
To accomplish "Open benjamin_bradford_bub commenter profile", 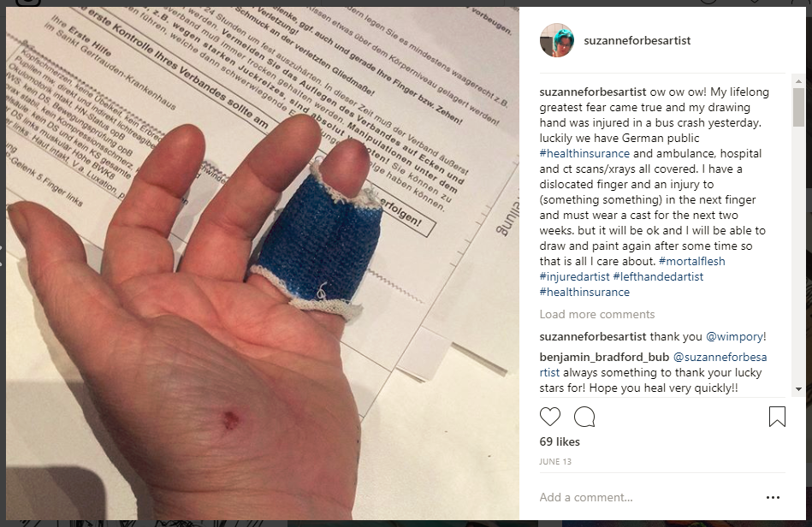I will point(604,358).
